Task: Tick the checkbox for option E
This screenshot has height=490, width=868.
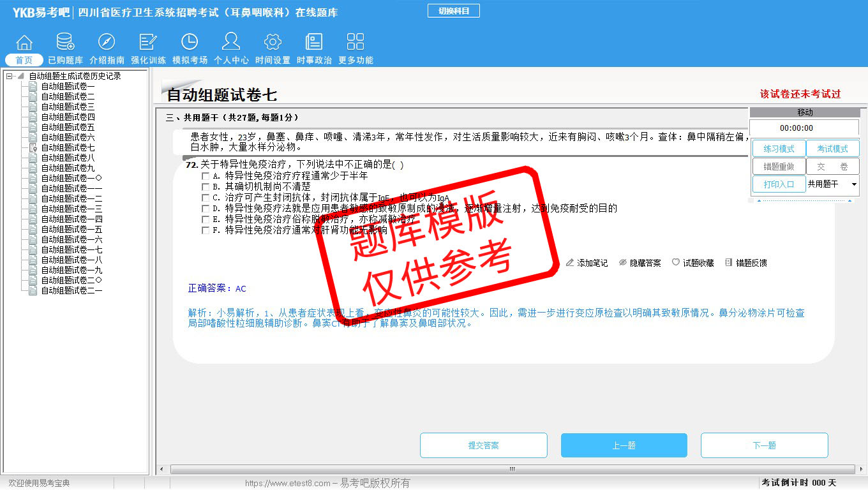Action: click(206, 219)
